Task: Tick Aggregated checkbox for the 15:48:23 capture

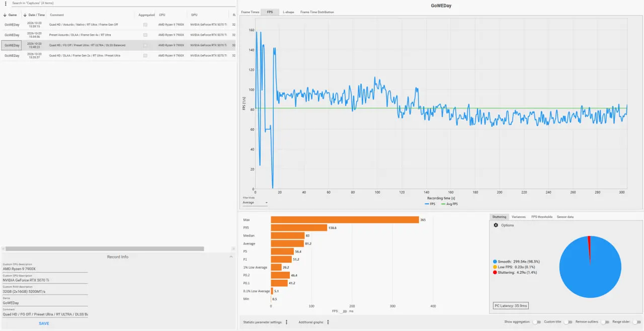Action: 145,45
